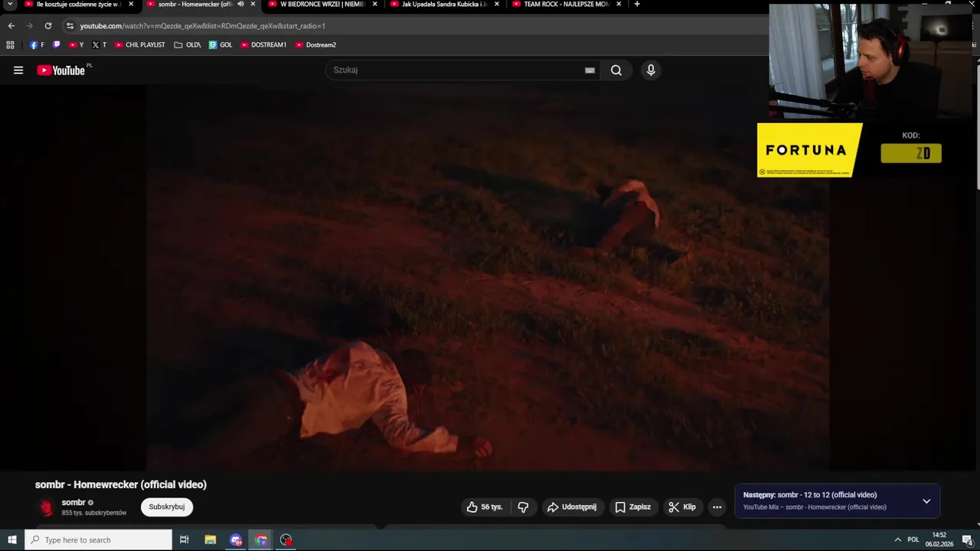Image resolution: width=980 pixels, height=551 pixels.
Task: Mute the sombr tab via speaker icon
Action: pos(240,4)
